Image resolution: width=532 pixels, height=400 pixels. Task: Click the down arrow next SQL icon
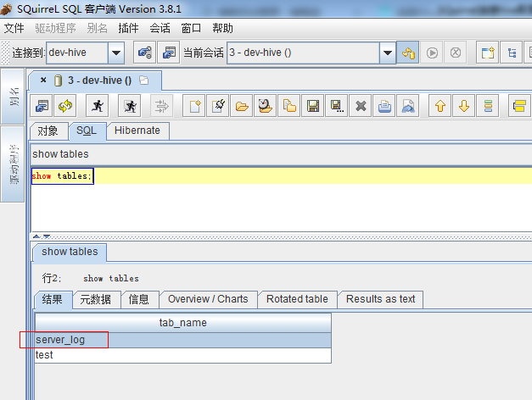pos(464,106)
